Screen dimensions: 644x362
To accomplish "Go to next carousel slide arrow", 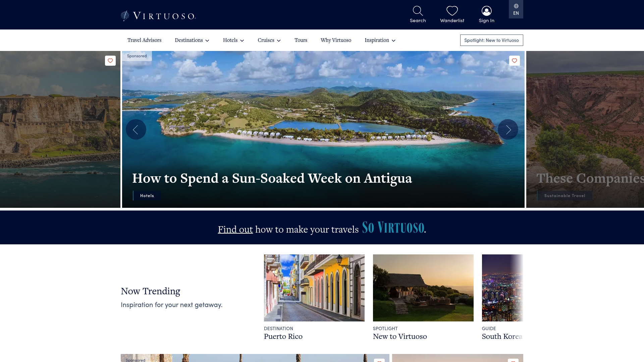I will pyautogui.click(x=508, y=129).
